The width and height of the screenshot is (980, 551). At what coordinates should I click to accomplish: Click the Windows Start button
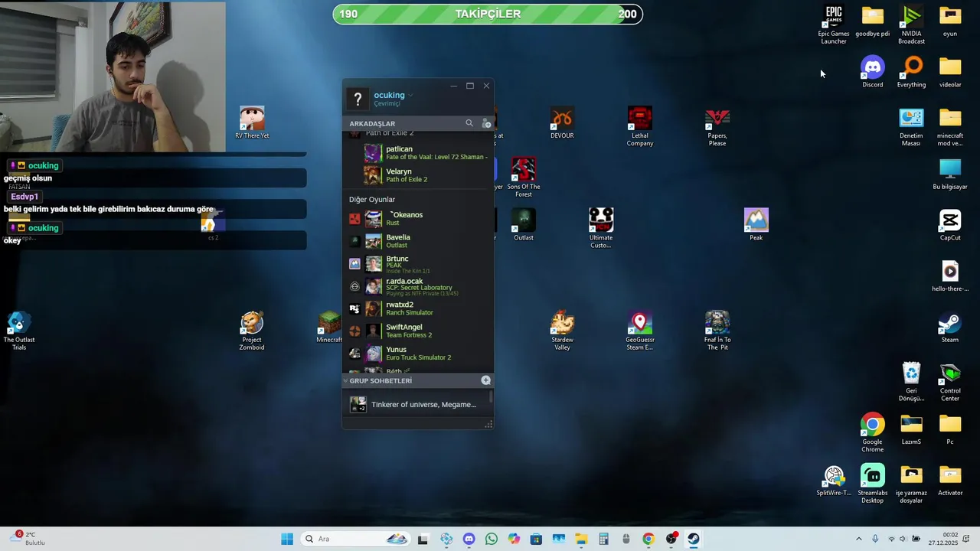(x=287, y=539)
